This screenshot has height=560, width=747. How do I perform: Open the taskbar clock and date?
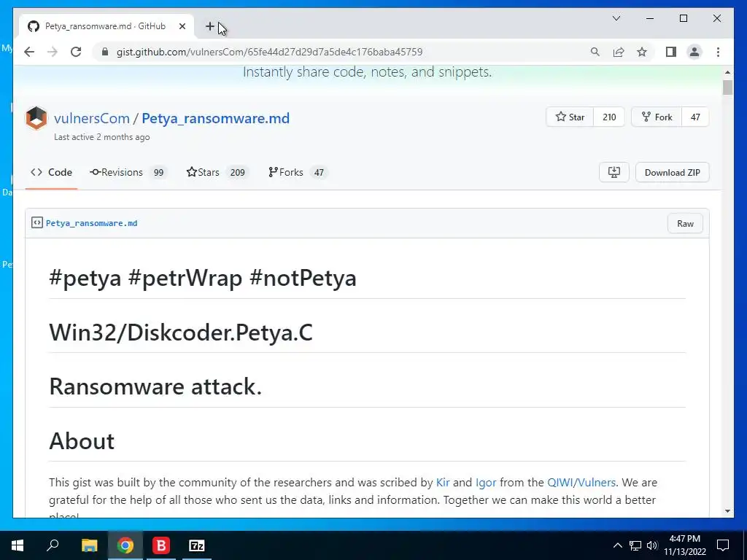coord(684,545)
